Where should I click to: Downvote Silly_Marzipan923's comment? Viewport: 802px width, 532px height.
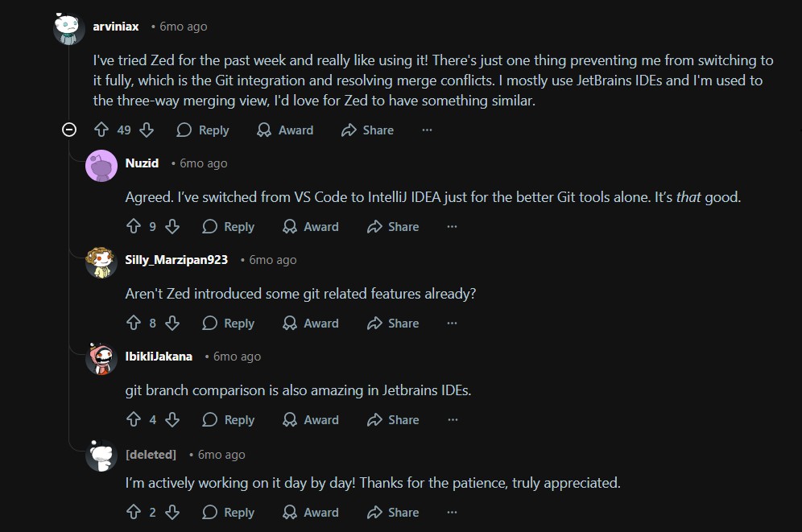click(172, 324)
